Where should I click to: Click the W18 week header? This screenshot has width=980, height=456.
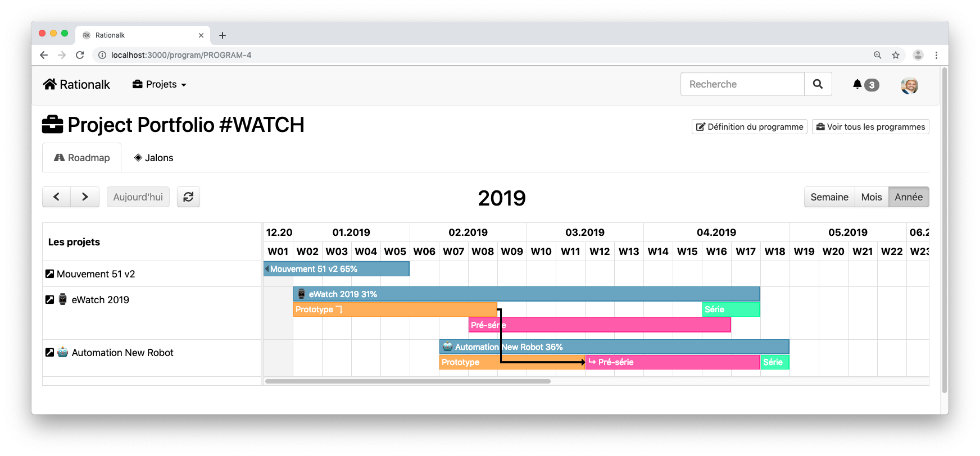pos(775,252)
